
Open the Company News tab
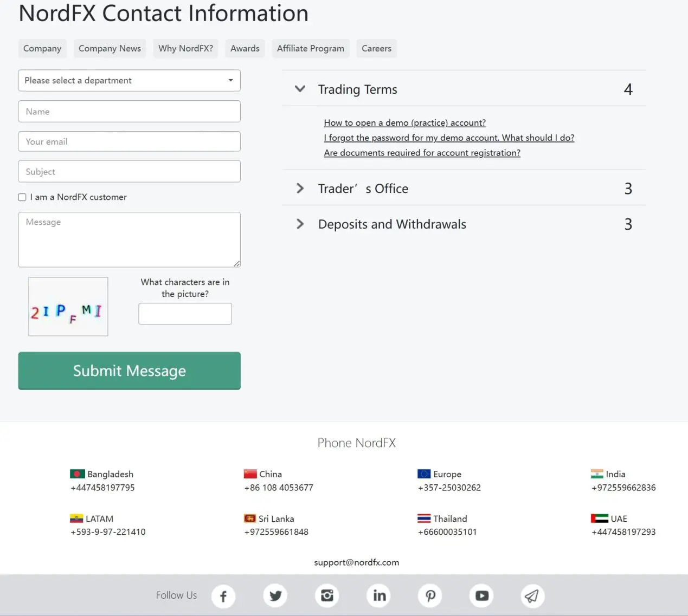[110, 48]
